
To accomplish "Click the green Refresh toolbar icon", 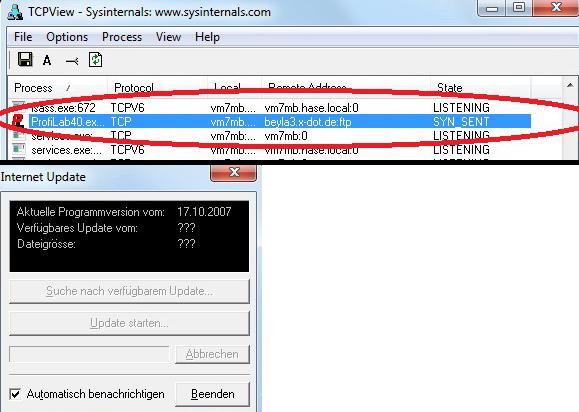I will 96,59.
